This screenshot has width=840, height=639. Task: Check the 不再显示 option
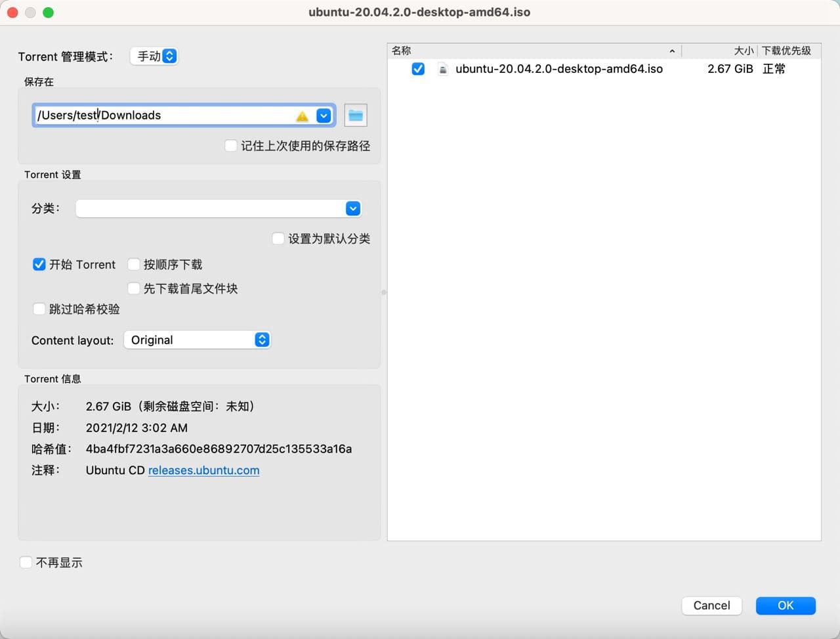coord(26,562)
